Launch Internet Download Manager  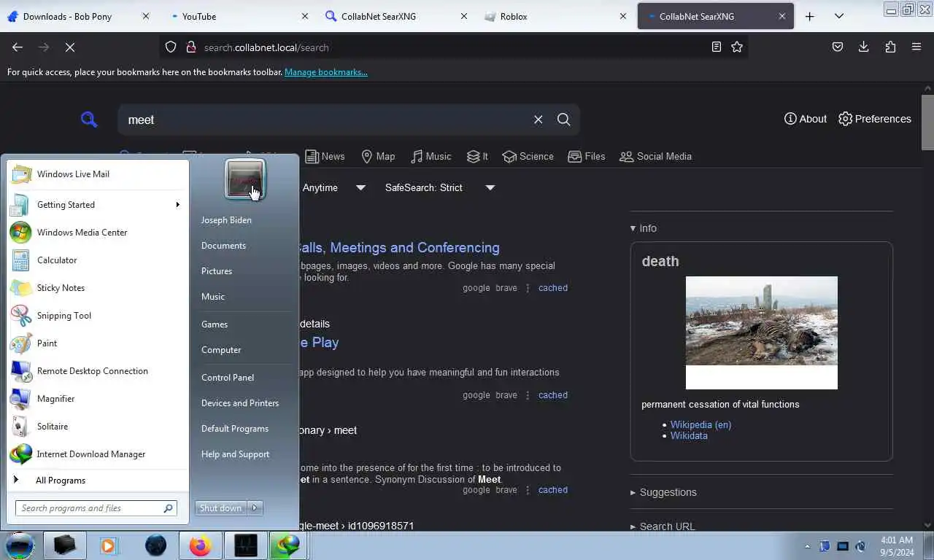pos(98,454)
